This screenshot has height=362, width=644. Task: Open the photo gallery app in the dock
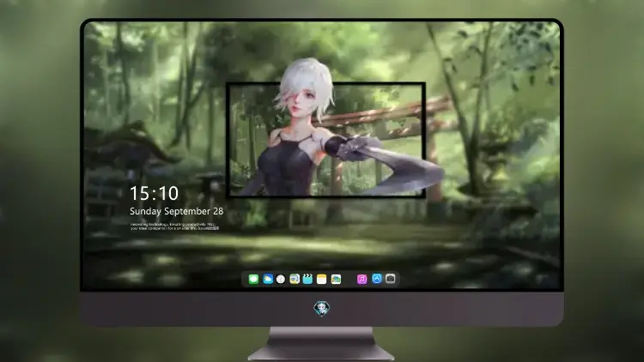click(336, 280)
